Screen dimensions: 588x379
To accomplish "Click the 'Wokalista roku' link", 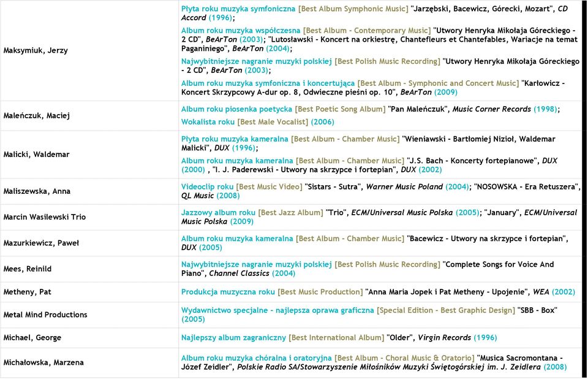I will click(x=208, y=121).
